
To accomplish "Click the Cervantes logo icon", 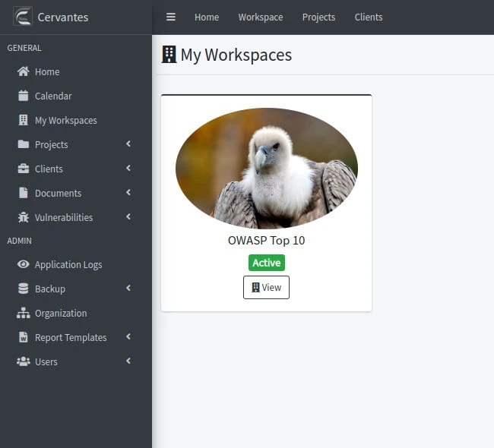I will pyautogui.click(x=22, y=16).
